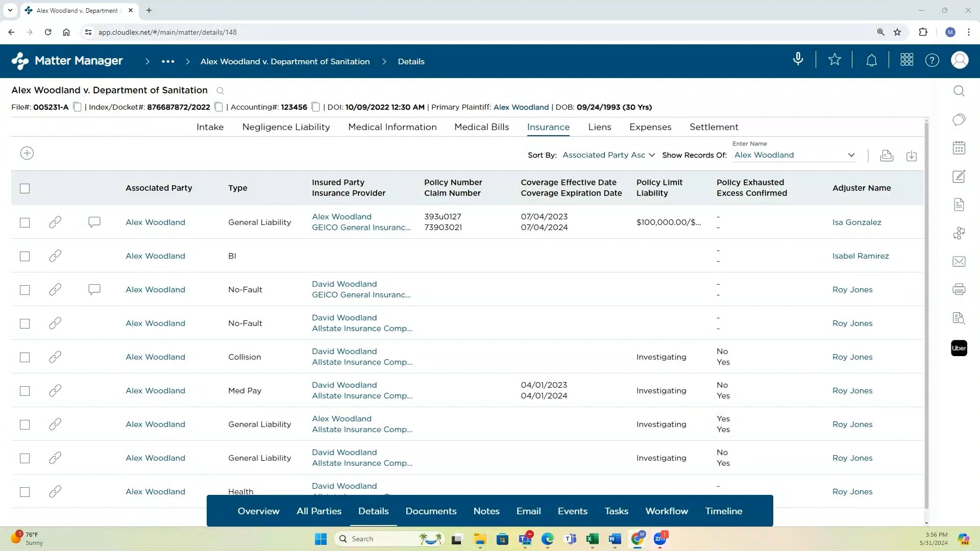Click the link icon on BI row

[55, 256]
